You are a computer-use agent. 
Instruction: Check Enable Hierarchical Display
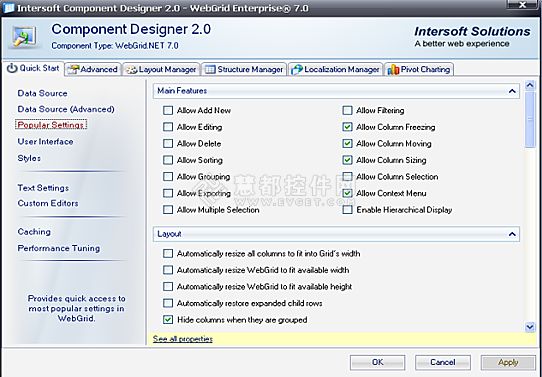tap(347, 210)
